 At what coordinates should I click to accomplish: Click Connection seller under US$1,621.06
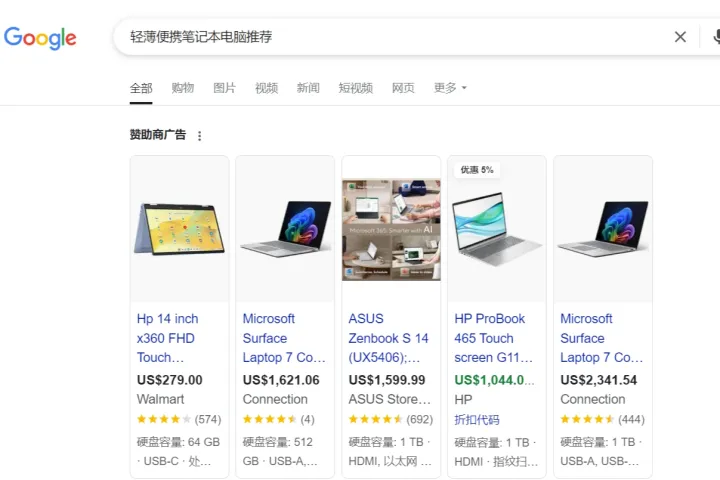click(275, 399)
